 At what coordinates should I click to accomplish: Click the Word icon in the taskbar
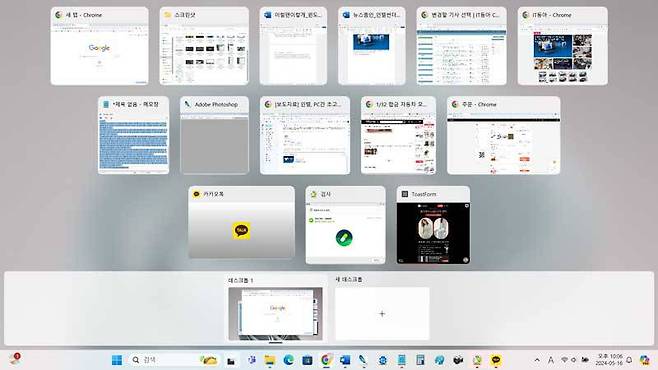coord(345,360)
